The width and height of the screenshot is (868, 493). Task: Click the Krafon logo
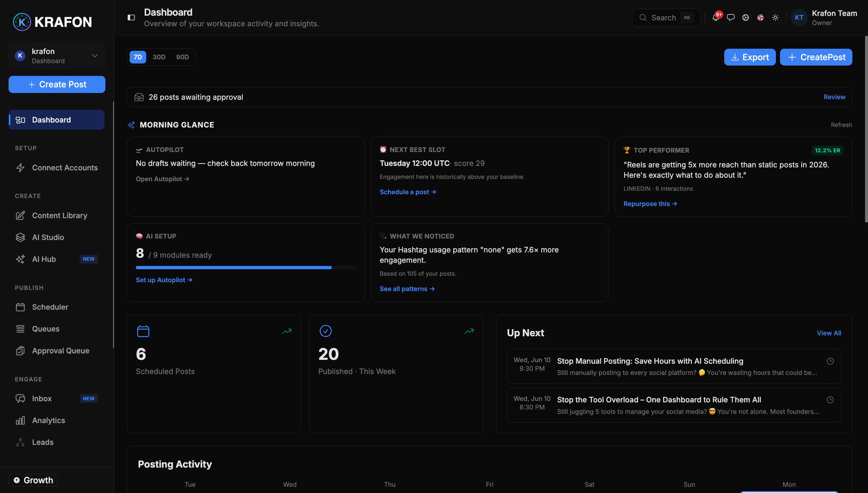(x=53, y=22)
